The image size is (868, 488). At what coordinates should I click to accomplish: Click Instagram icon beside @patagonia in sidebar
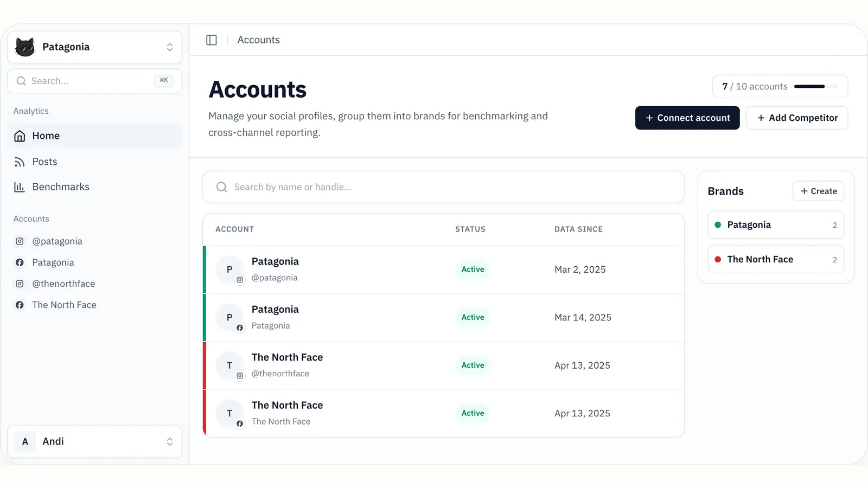coord(20,241)
